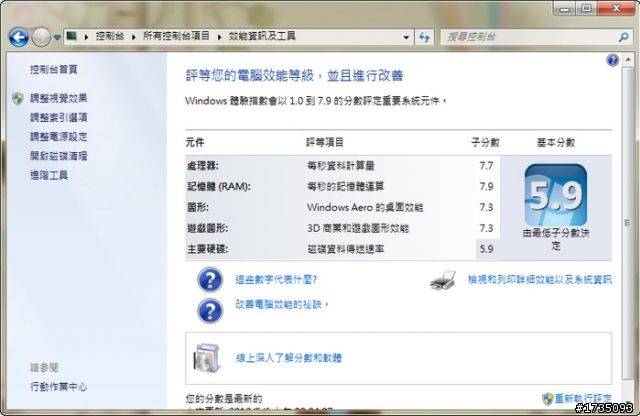Click the printer icon
Viewport: 640px width, 416px height.
coord(443,280)
